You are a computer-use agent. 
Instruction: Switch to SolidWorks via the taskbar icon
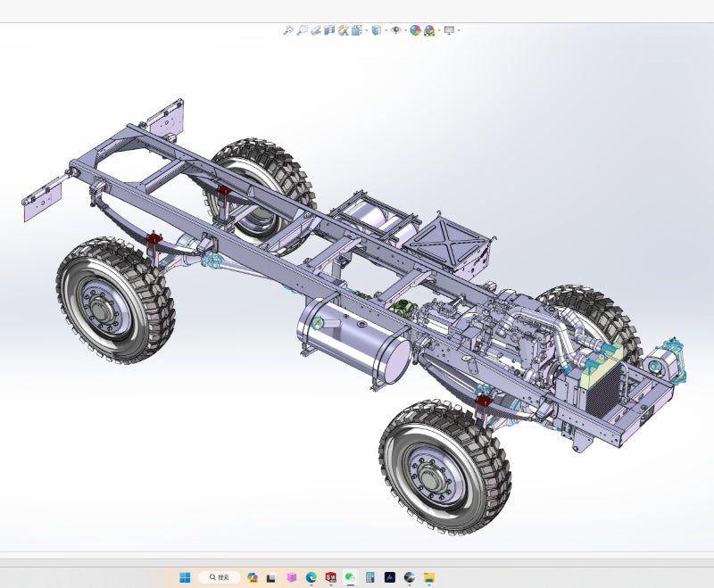tap(331, 577)
